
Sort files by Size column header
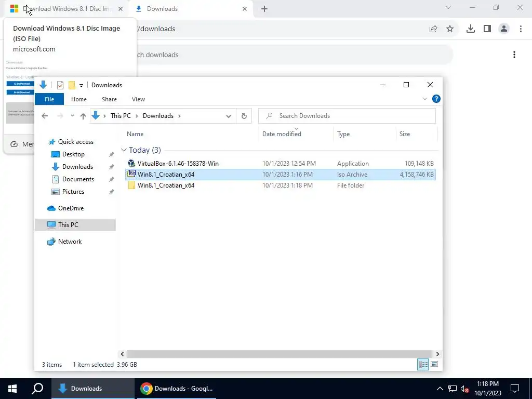pos(404,134)
